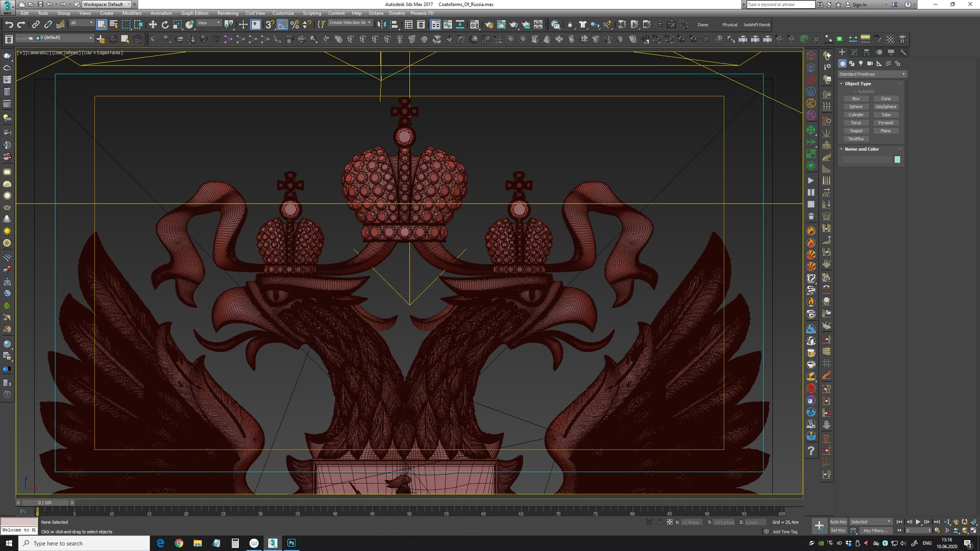Open Chrome from the Windows taskbar
The image size is (980, 551).
[179, 543]
